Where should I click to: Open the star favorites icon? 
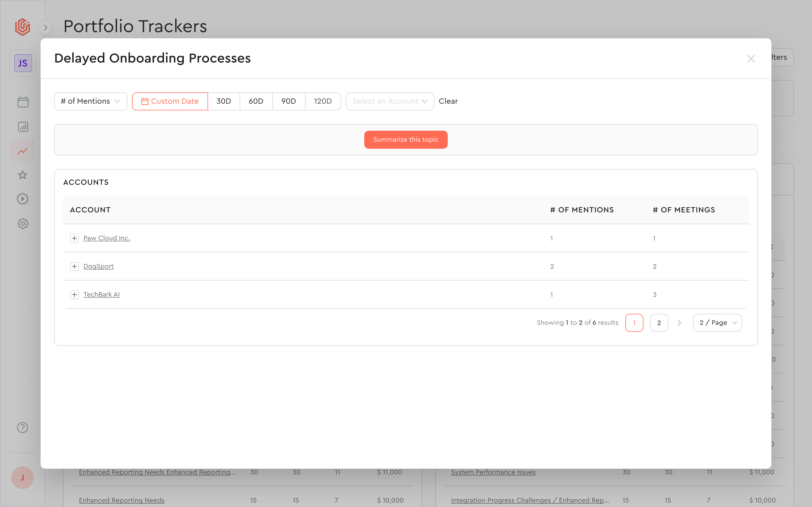point(23,175)
